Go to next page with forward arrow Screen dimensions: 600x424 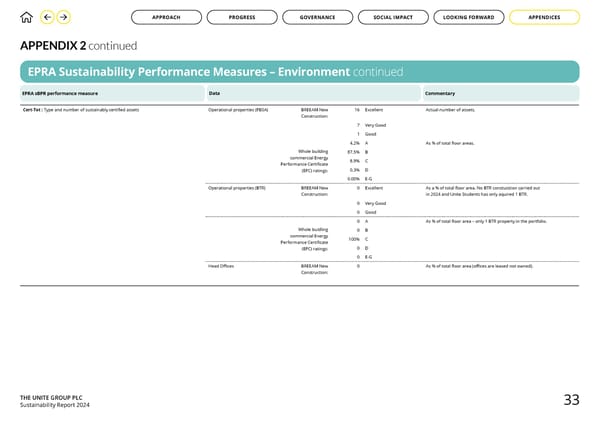tap(64, 17)
